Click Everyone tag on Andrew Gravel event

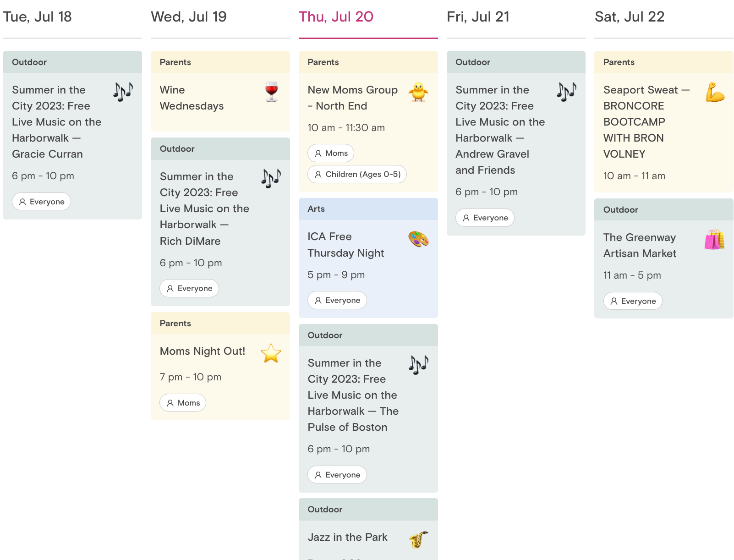click(485, 218)
